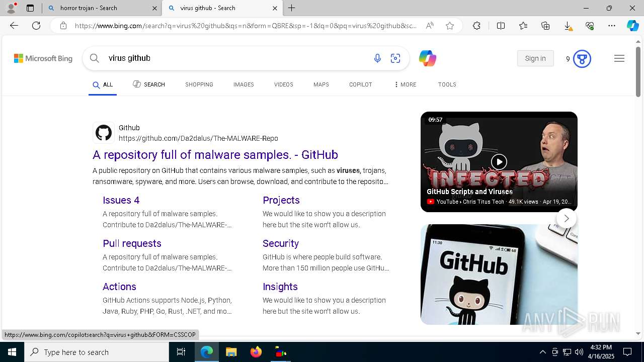
Task: Open the Copilot sidebar icon in Edge toolbar
Action: (633, 26)
